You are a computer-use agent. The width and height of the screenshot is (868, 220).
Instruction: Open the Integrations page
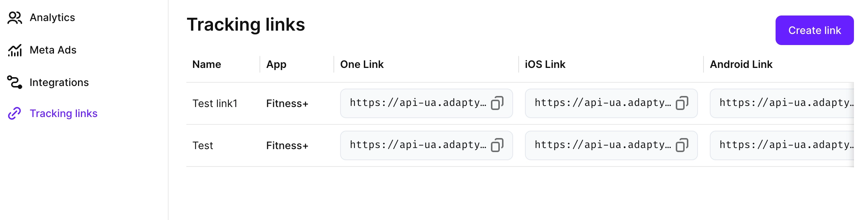point(59,82)
